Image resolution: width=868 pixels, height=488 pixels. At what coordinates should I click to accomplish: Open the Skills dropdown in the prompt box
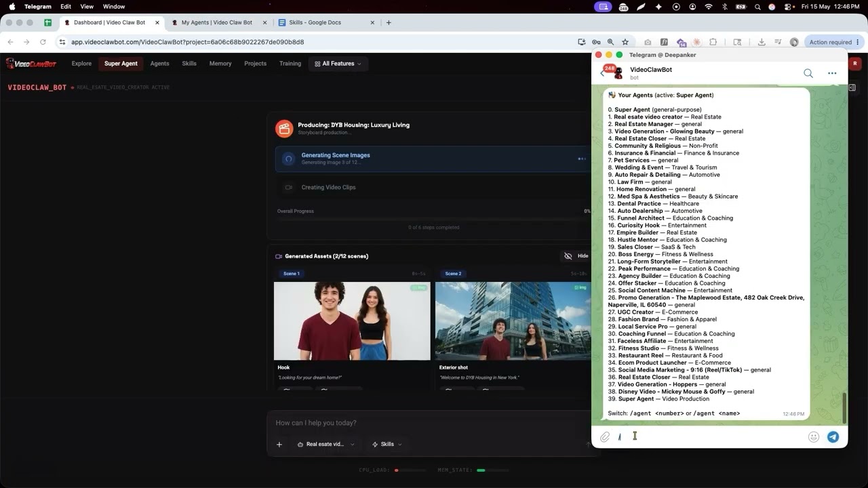pos(387,445)
